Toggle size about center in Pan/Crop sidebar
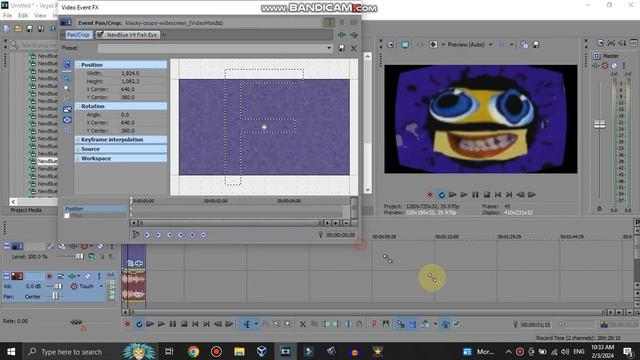 (67, 120)
